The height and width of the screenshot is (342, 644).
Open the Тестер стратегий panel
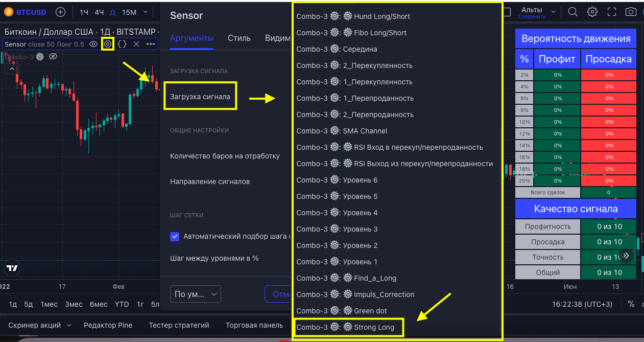pos(179,325)
